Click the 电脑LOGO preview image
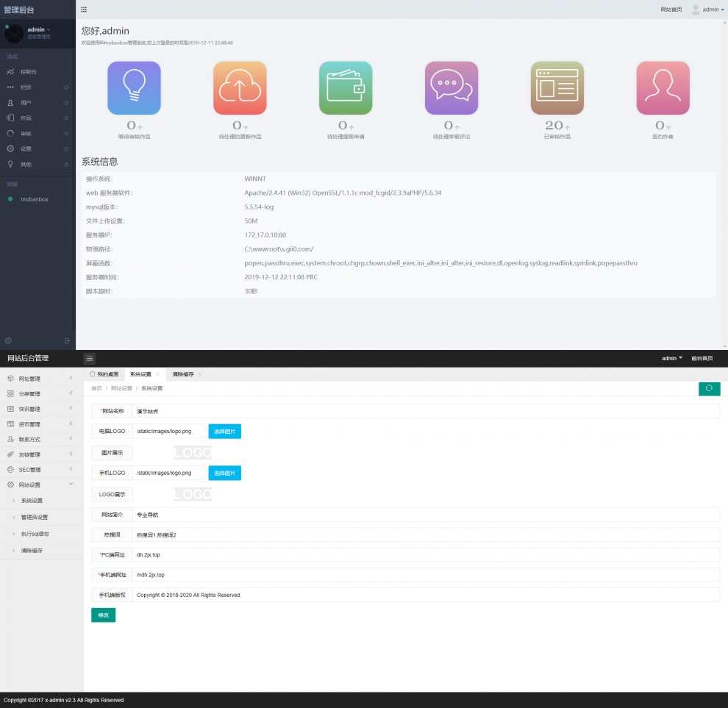The width and height of the screenshot is (728, 708). click(193, 452)
